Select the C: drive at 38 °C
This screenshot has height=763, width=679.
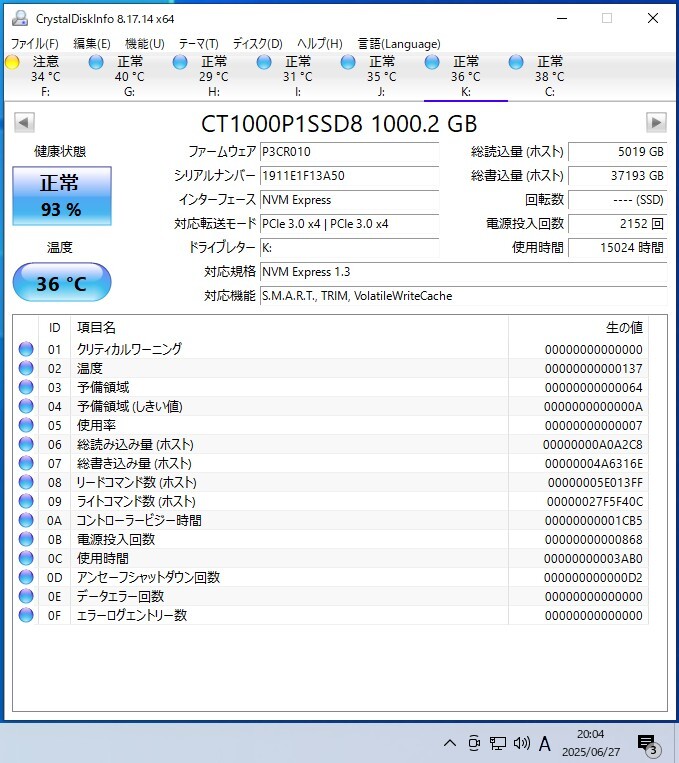(550, 76)
